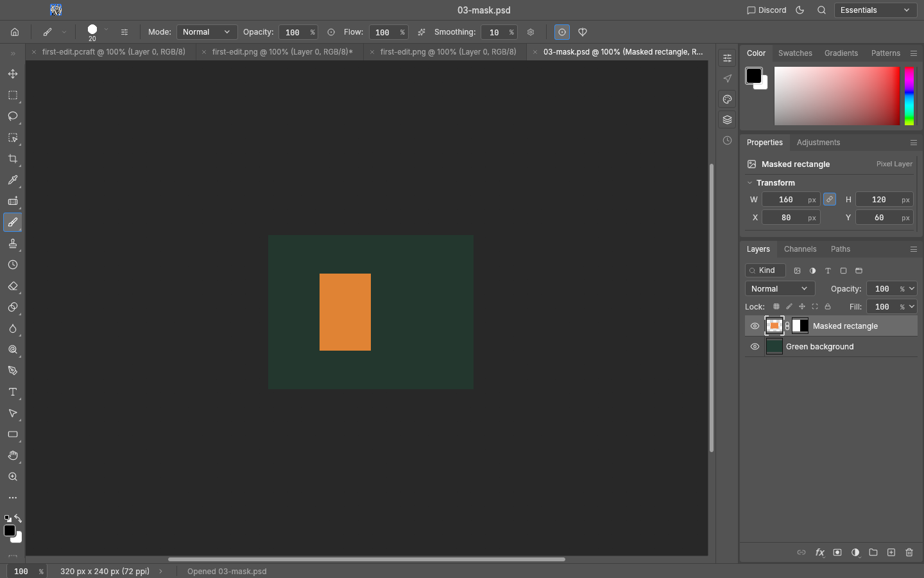The image size is (924, 578).
Task: Click the layer mask thumbnail
Action: 800,326
